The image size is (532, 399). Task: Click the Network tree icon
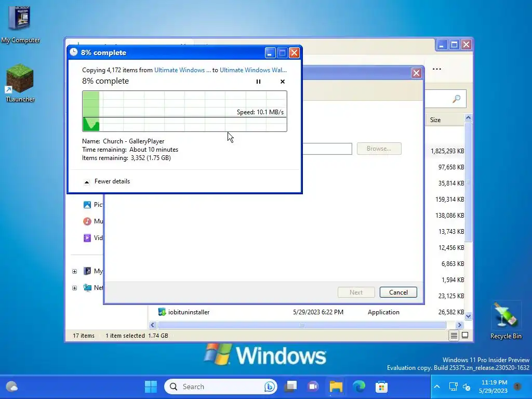tap(87, 287)
